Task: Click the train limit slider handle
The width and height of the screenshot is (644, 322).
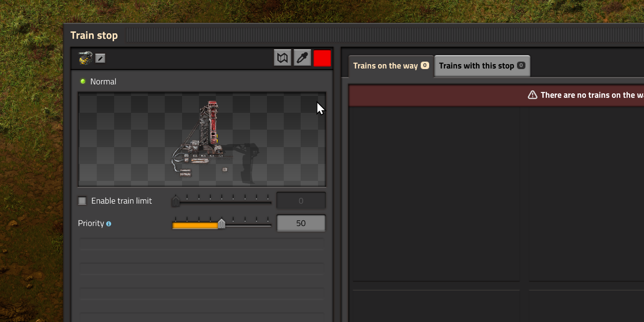Action: (x=176, y=201)
